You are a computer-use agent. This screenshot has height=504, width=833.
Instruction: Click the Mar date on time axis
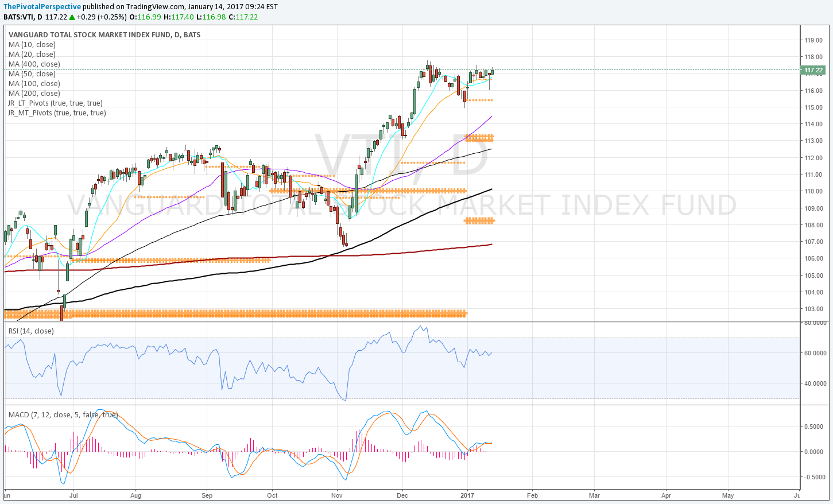click(594, 495)
